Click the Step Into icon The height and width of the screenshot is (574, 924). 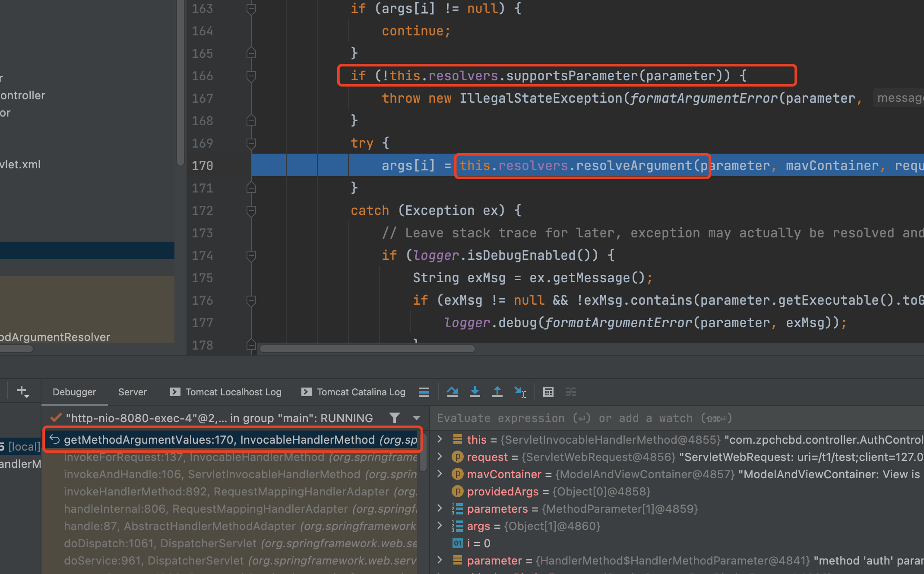(475, 392)
